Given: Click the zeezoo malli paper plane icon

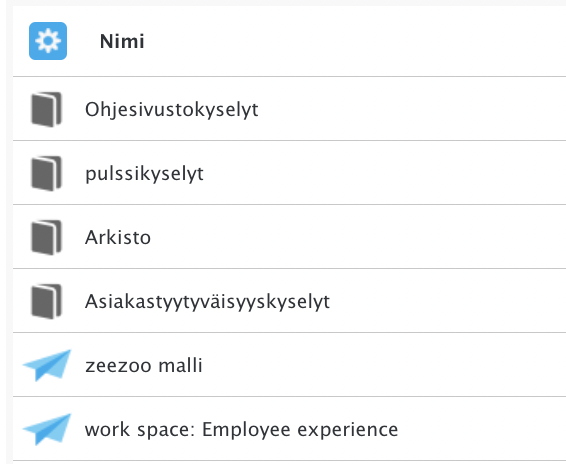Looking at the screenshot, I should (47, 365).
